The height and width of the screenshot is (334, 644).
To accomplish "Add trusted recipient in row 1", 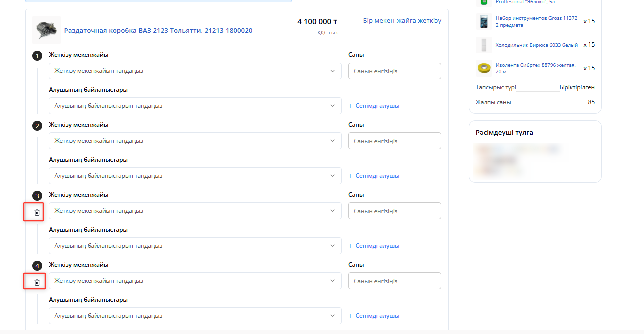I will (x=374, y=106).
